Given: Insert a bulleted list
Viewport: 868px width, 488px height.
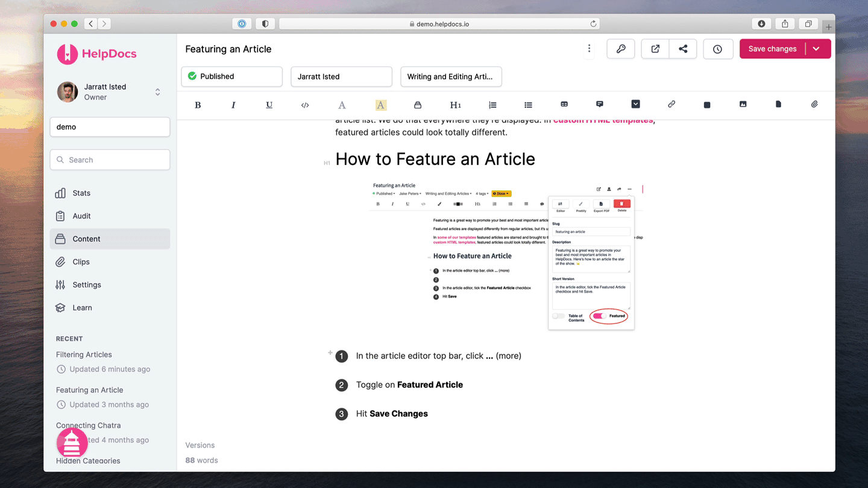Looking at the screenshot, I should point(528,105).
